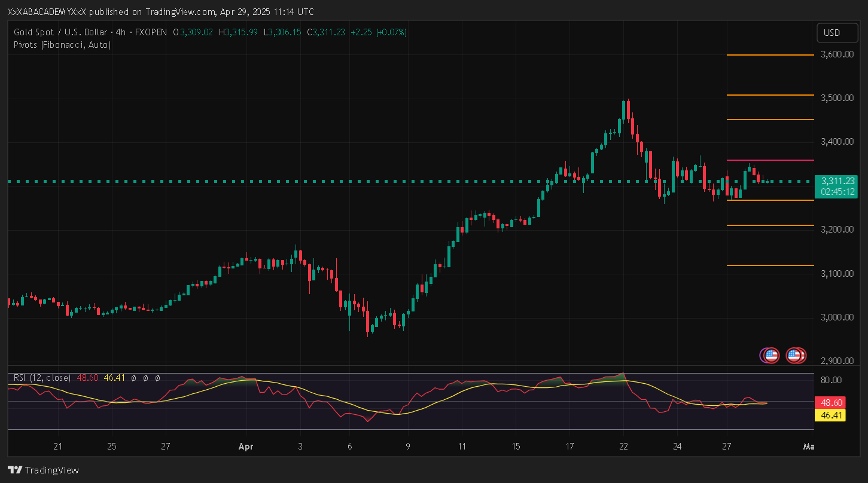
Task: Click the yellow 46.41 RSI average tag
Action: tap(830, 415)
